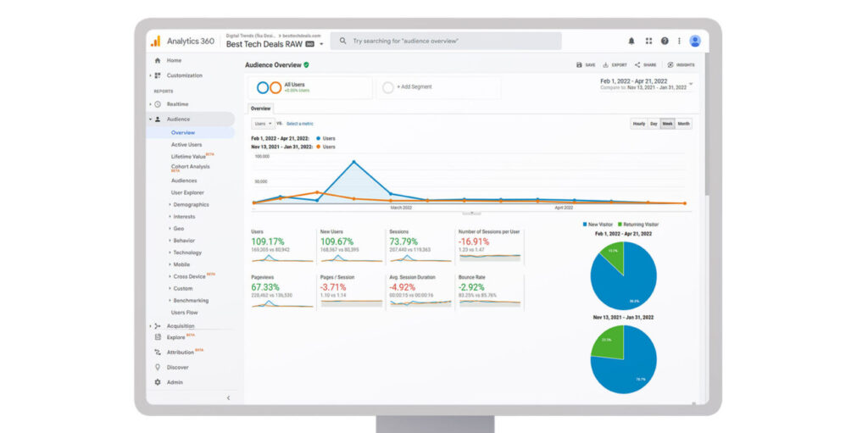The height and width of the screenshot is (433, 868).
Task: Open the help question mark icon
Action: pos(665,41)
